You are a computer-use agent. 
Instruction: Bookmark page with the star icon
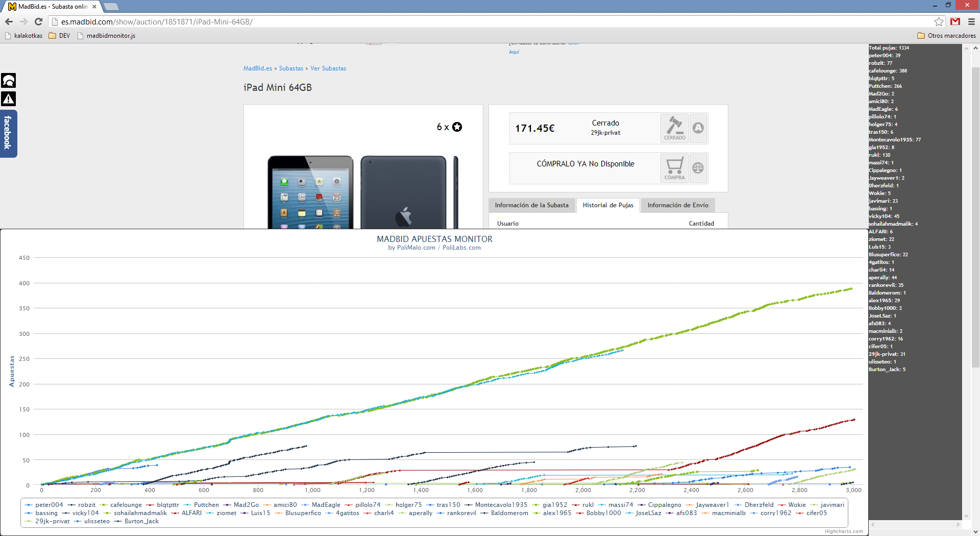(x=939, y=21)
